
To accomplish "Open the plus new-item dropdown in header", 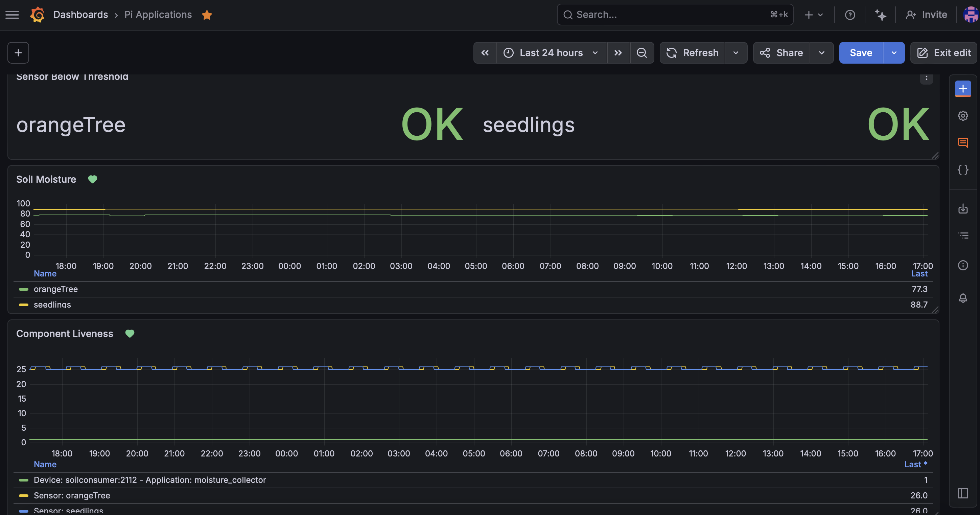I will [814, 15].
